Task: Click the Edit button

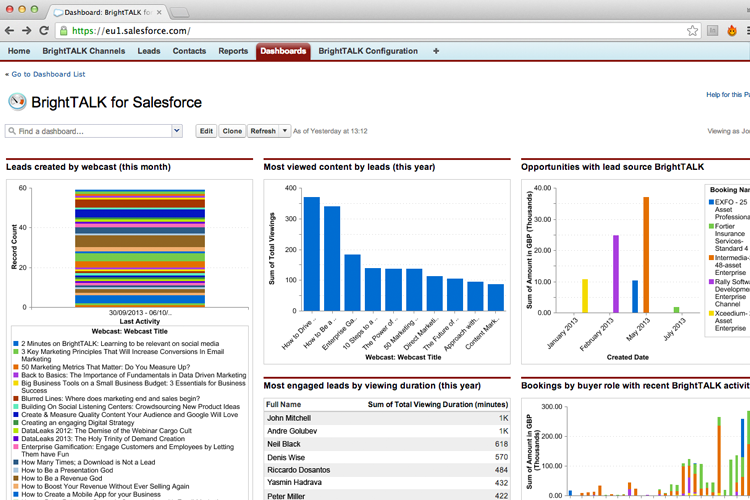Action: coord(206,131)
